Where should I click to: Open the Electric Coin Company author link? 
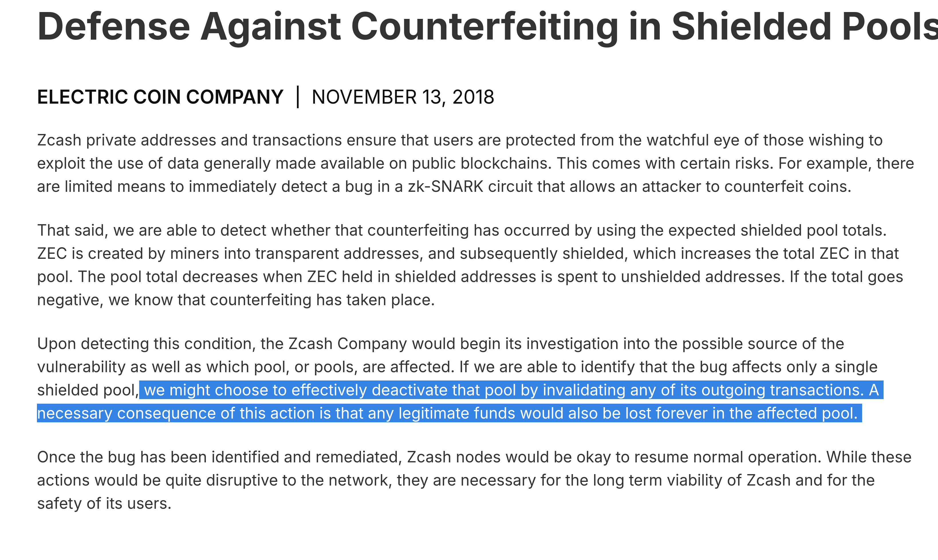[x=160, y=97]
